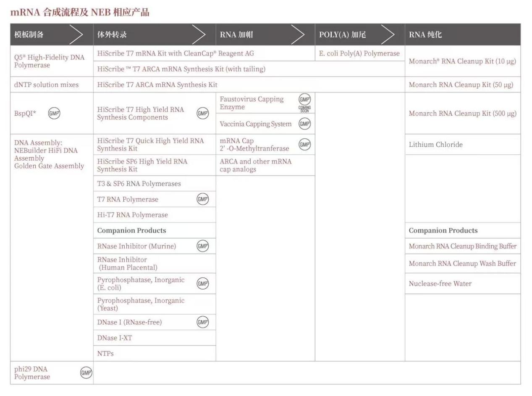Click the chevron arrow after 模板制备 header
The width and height of the screenshot is (532, 396).
click(76, 35)
